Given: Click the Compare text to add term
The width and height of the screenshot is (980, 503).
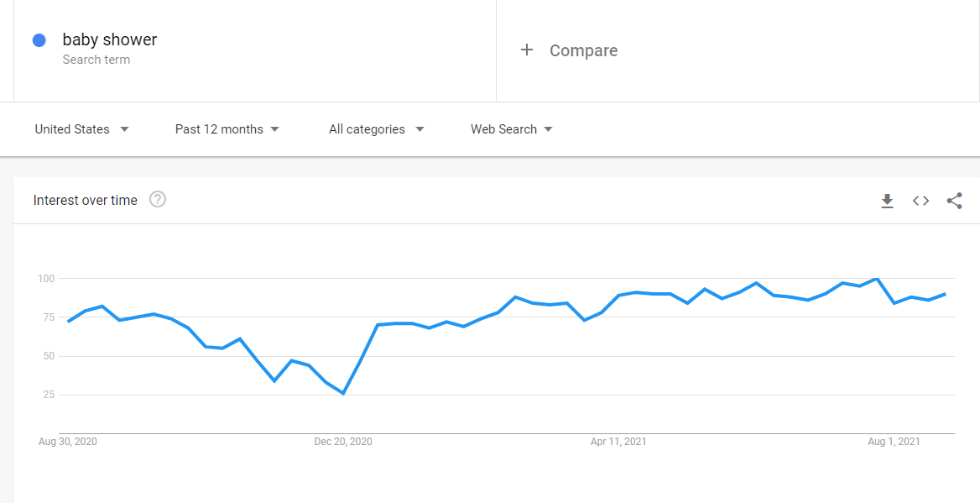Looking at the screenshot, I should (x=583, y=50).
